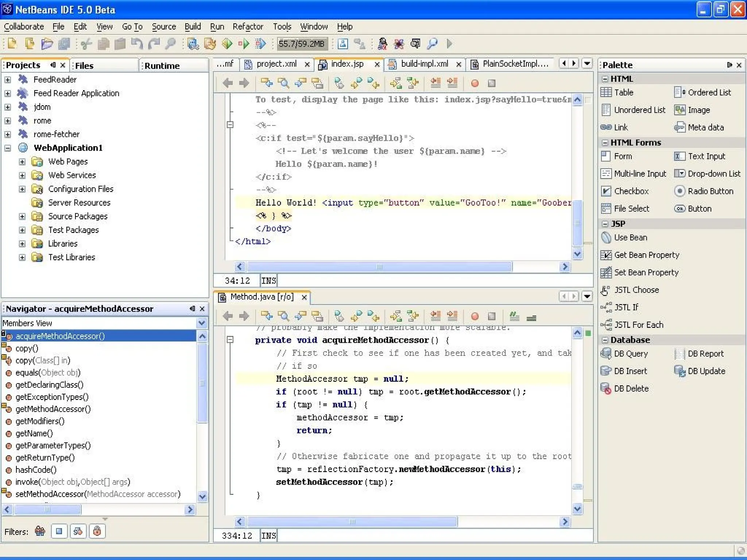Pick the DB Delete palette item
The width and height of the screenshot is (747, 560).
624,389
